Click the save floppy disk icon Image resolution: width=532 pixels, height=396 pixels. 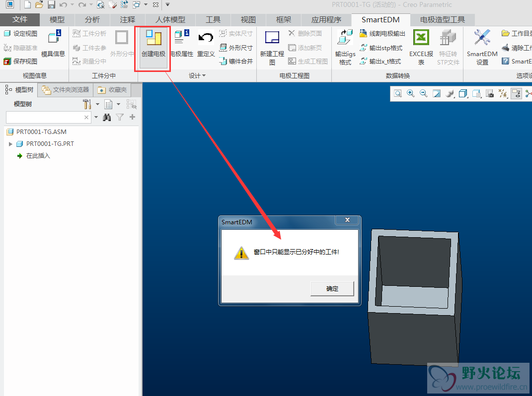tap(51, 5)
